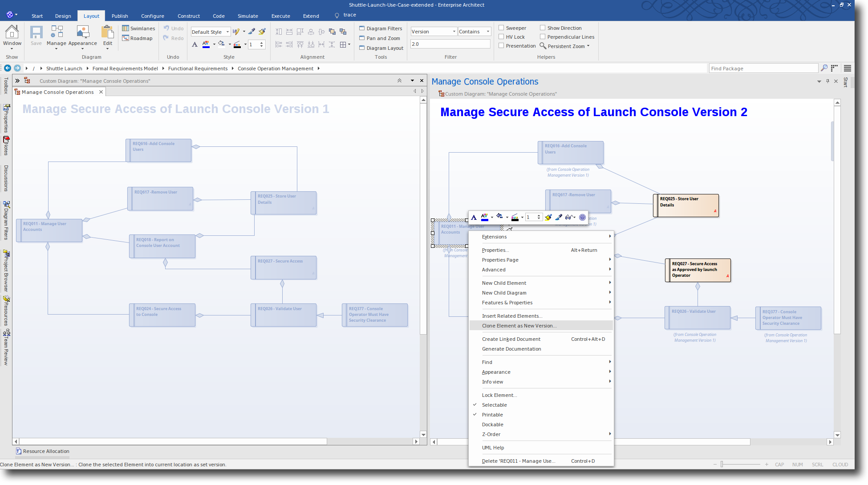Choose Clone Element as New Version
The width and height of the screenshot is (868, 485).
[519, 326]
